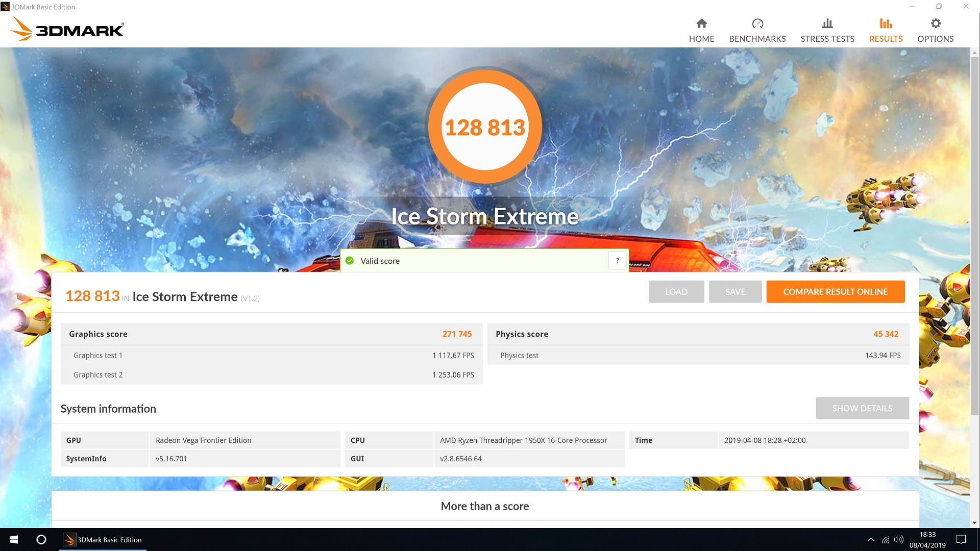Screen dimensions: 980x551
Task: Select the RESULTS tab label
Action: 886,39
